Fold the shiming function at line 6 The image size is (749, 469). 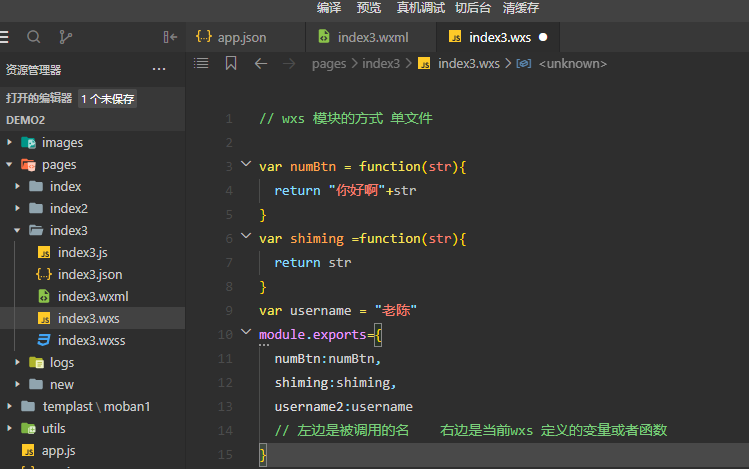[246, 237]
